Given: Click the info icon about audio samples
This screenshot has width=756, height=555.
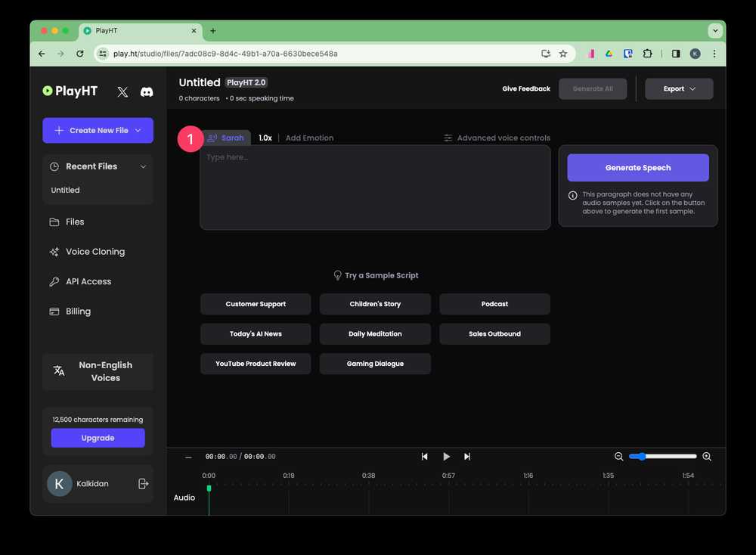Looking at the screenshot, I should (x=572, y=195).
